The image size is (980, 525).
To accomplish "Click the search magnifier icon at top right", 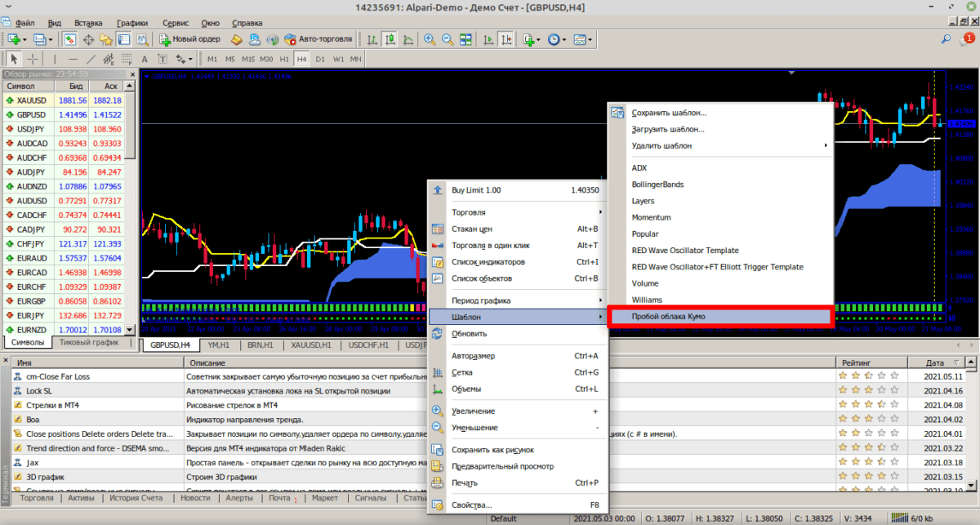I will [946, 39].
